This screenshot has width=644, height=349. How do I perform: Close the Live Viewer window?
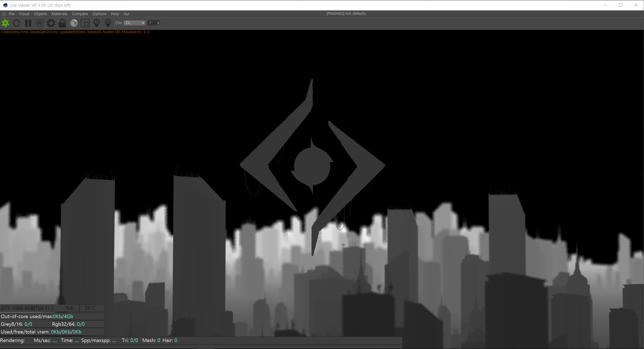tap(636, 5)
